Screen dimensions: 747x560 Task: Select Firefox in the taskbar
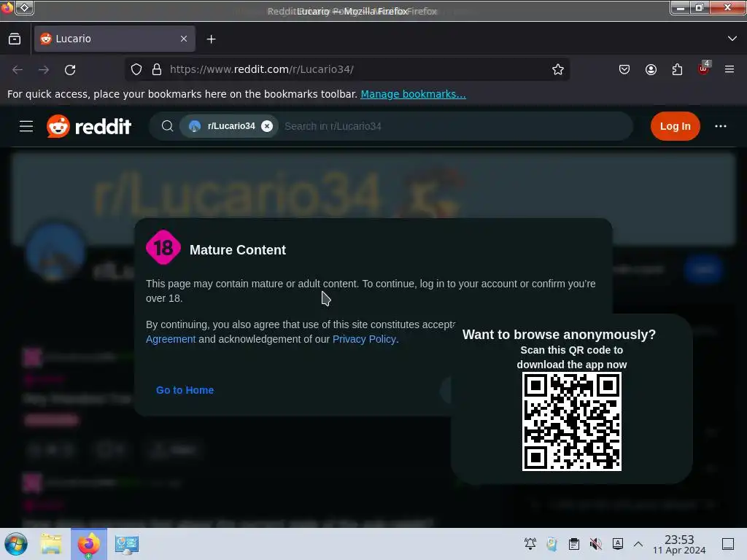click(88, 544)
